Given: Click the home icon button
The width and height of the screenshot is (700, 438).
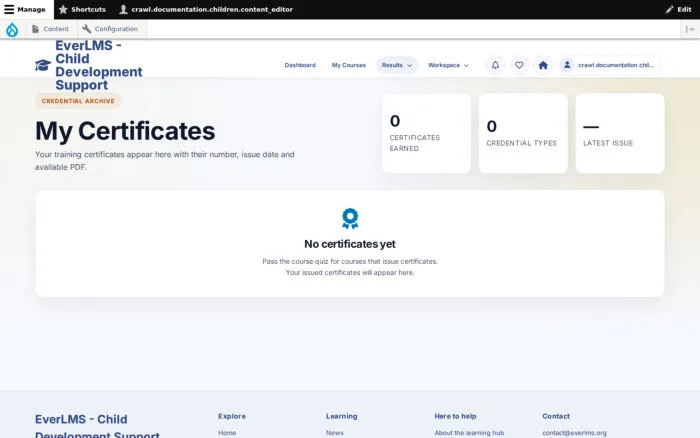Looking at the screenshot, I should coord(543,65).
